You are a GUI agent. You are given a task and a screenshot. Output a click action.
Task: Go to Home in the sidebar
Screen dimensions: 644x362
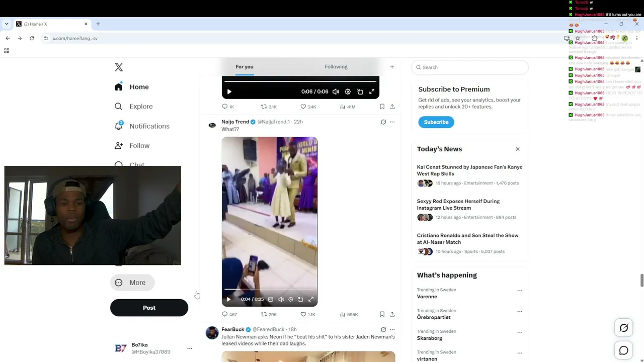pyautogui.click(x=132, y=87)
